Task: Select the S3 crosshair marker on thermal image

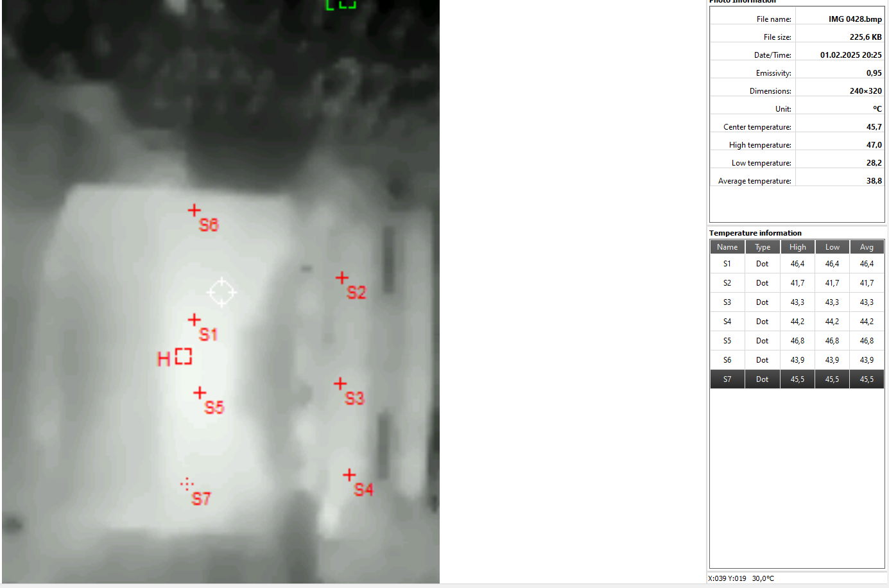Action: [x=340, y=383]
